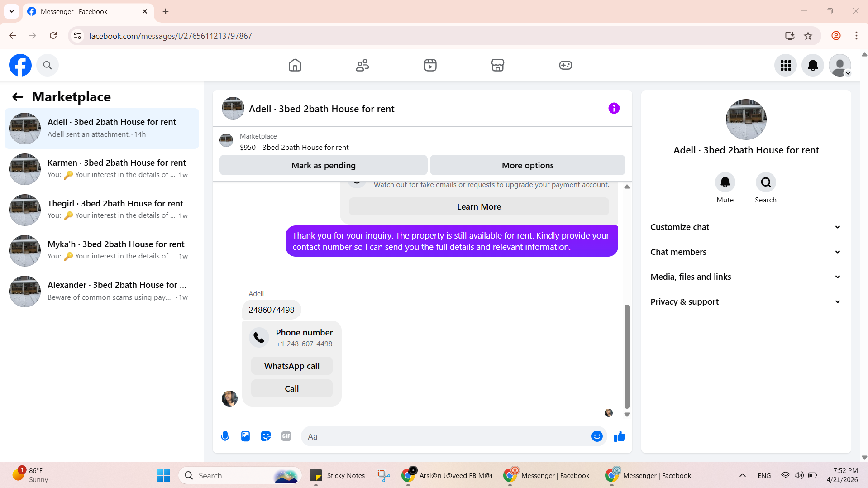Click the message input field
The width and height of the screenshot is (868, 488).
click(x=446, y=436)
